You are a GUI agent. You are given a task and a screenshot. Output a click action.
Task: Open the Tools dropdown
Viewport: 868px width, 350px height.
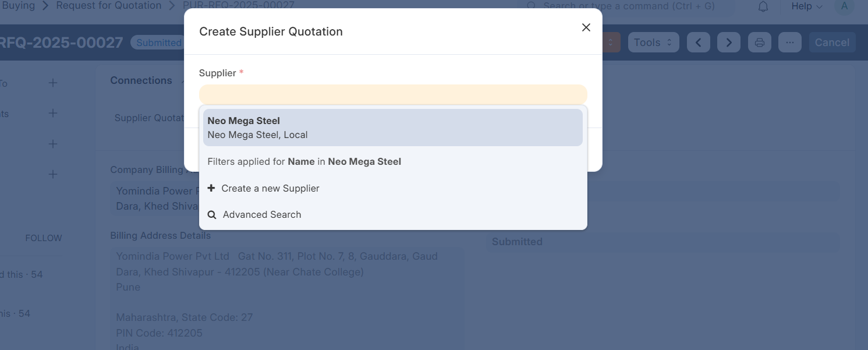(653, 43)
